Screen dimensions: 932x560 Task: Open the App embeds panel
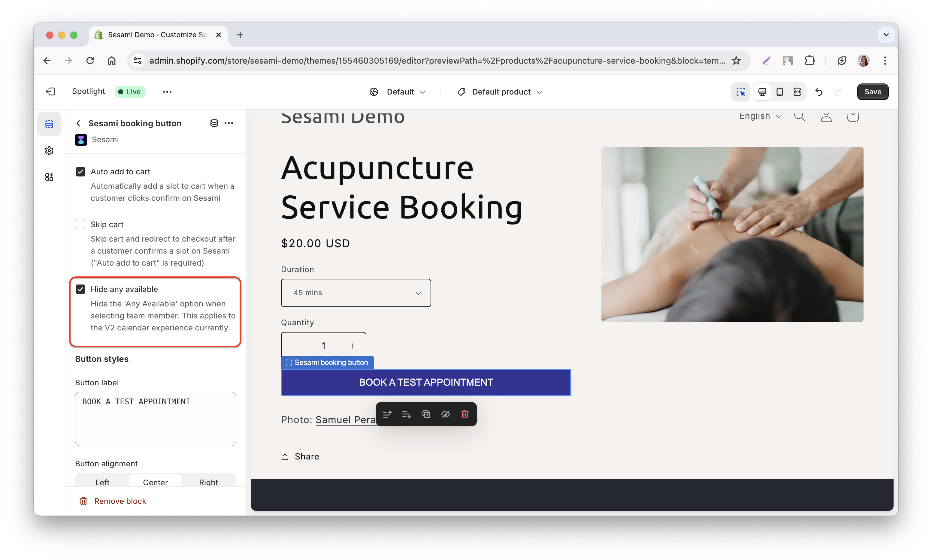click(49, 177)
